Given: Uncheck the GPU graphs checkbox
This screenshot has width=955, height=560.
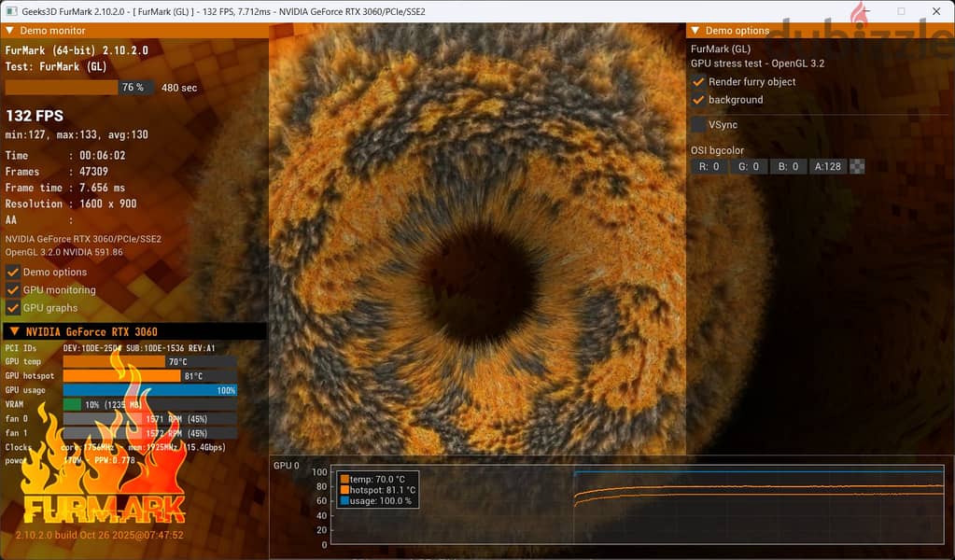Looking at the screenshot, I should click(13, 307).
